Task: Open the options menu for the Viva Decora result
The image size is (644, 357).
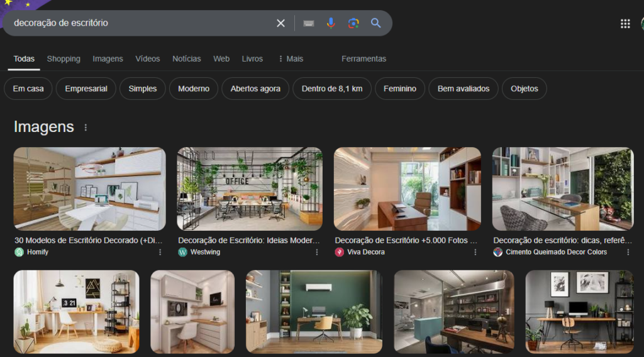Action: 475,253
